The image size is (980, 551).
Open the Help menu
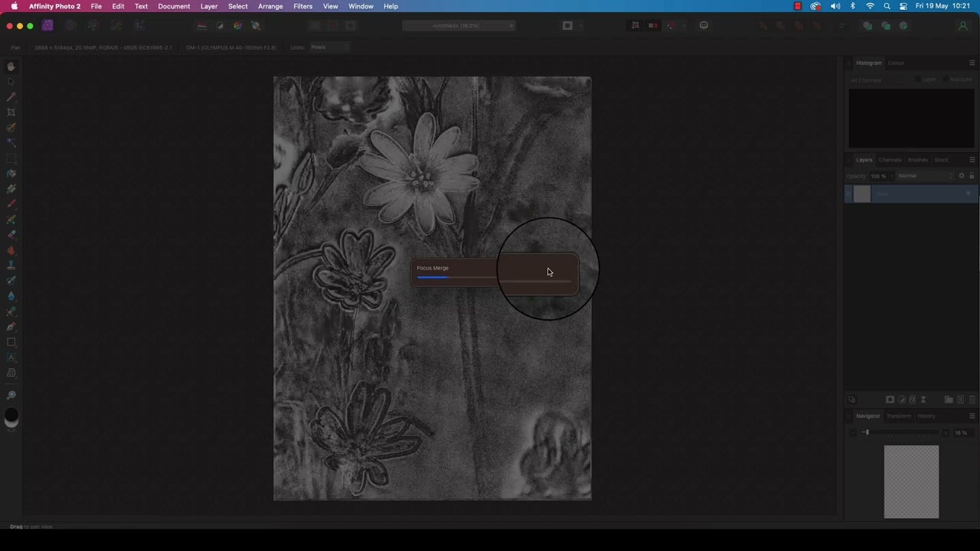pyautogui.click(x=390, y=6)
